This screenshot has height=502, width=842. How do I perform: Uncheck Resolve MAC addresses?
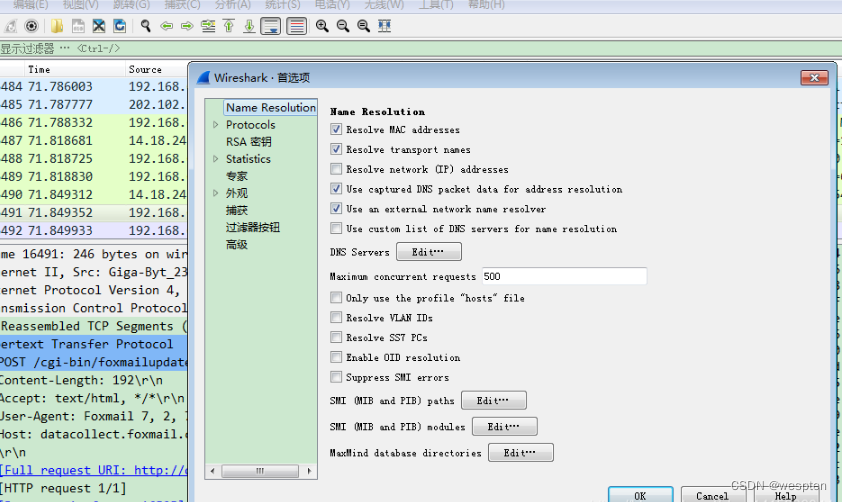tap(336, 129)
